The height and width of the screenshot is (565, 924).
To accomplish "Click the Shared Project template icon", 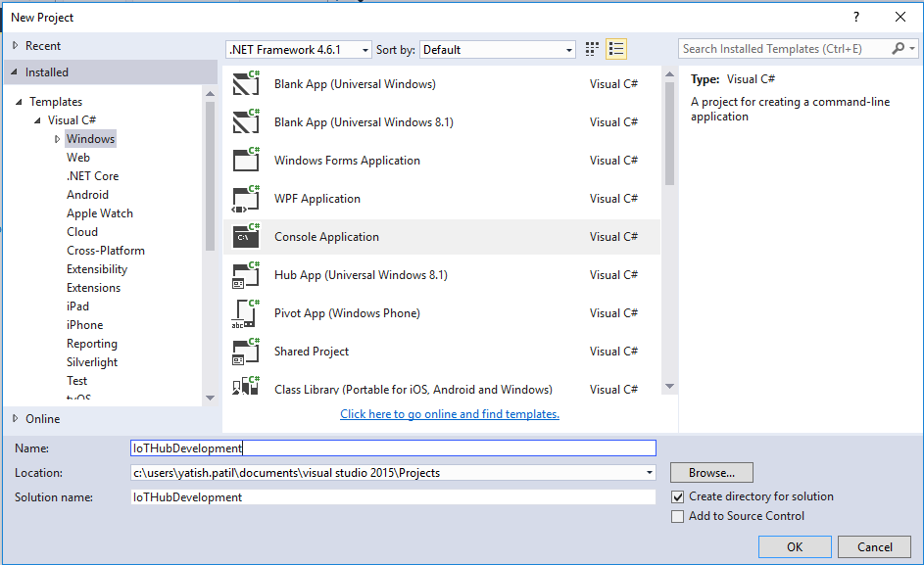I will pos(245,352).
